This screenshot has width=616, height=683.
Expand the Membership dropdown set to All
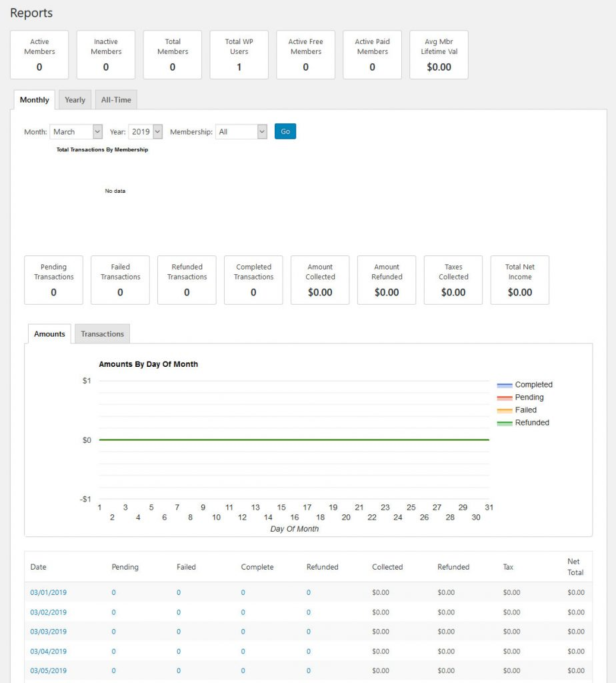(x=241, y=132)
